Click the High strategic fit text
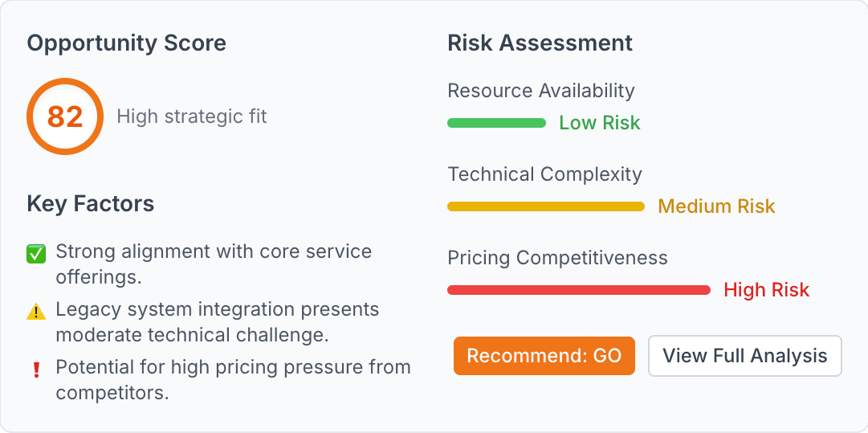Screen dimensions: 868x433 pyautogui.click(x=192, y=116)
